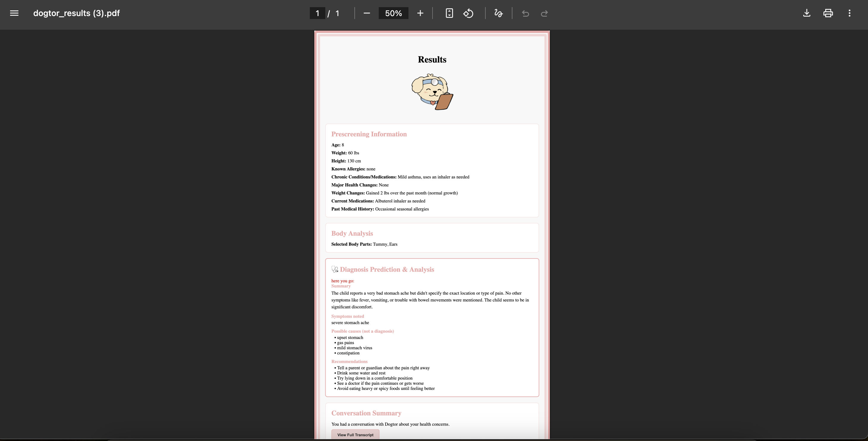Screen dimensions: 868x441
Task: Click the 50% zoom level field
Action: pos(393,13)
